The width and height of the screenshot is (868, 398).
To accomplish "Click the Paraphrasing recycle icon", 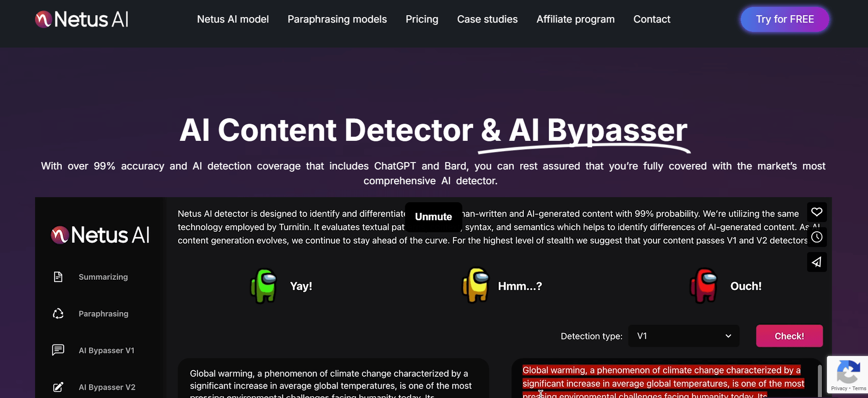I will click(x=58, y=314).
